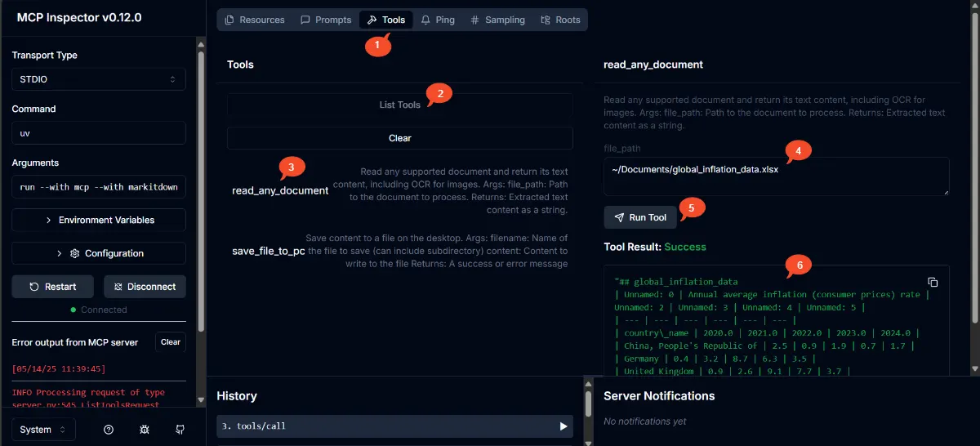Focus the Command input containing uv
The width and height of the screenshot is (980, 446).
(99, 133)
